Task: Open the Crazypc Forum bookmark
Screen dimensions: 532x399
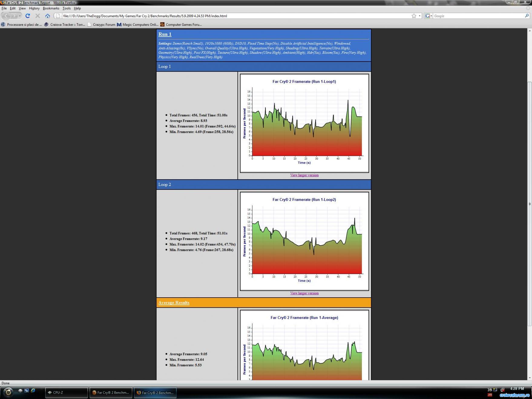Action: click(101, 25)
